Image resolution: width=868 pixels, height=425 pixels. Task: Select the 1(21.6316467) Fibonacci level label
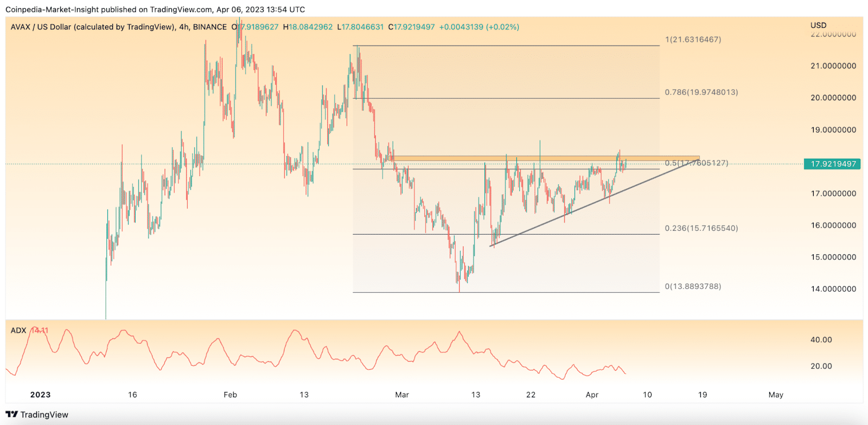click(x=693, y=40)
